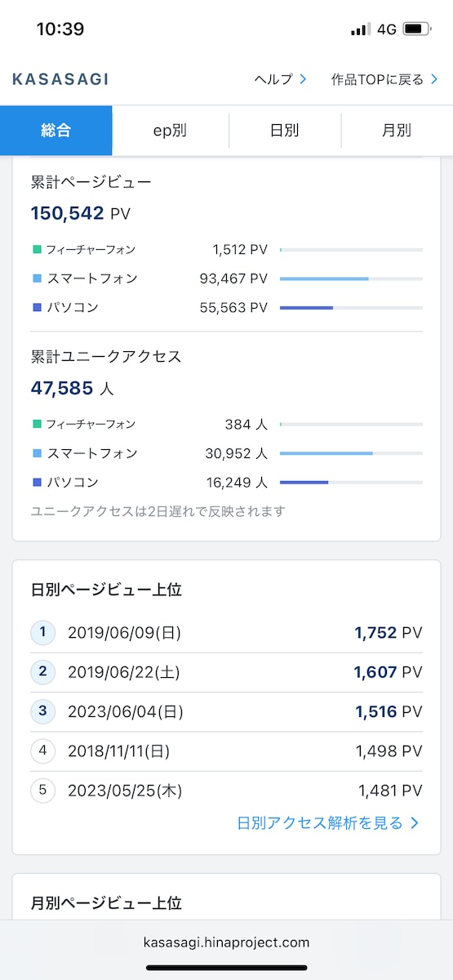The height and width of the screenshot is (980, 453).
Task: Click the 1,607 PV value
Action: [389, 672]
